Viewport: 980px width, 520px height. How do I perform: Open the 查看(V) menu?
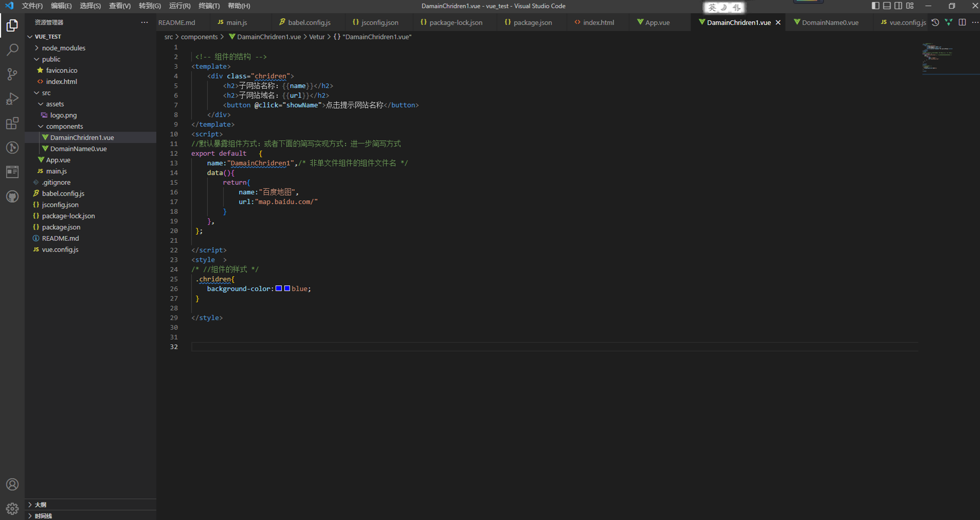[x=120, y=6]
